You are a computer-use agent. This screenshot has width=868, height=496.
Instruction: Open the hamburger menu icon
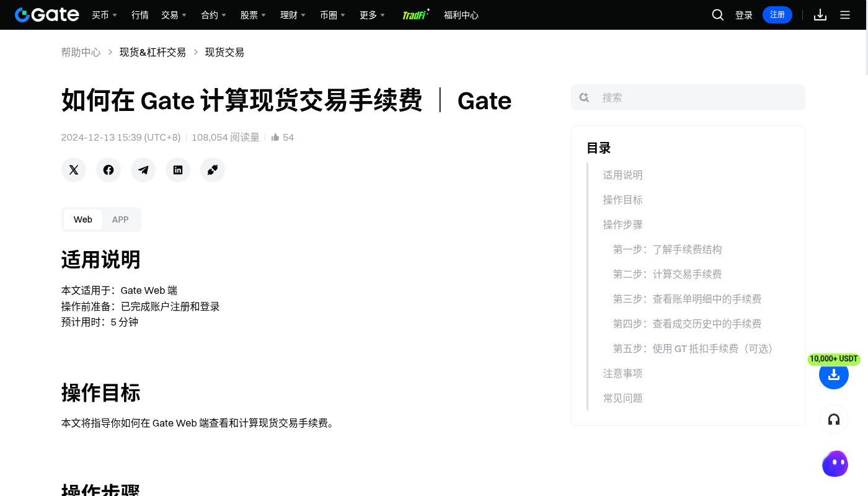845,15
